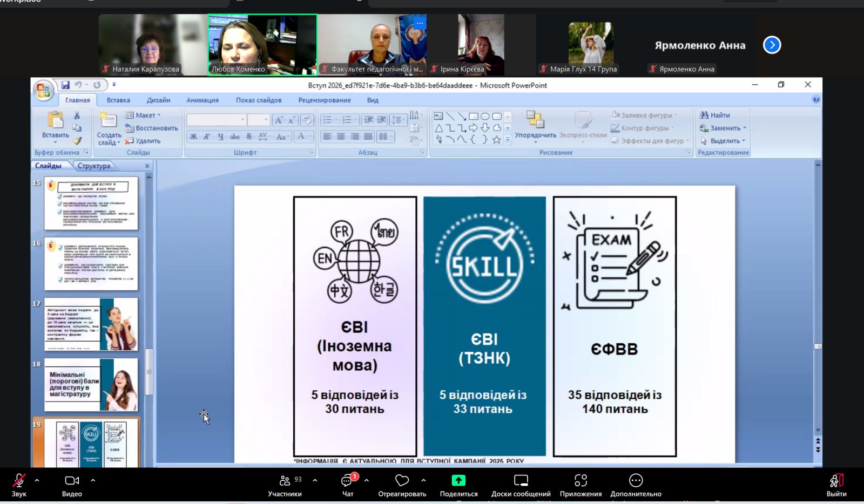
Task: Open the Структура pane tab
Action: click(94, 166)
